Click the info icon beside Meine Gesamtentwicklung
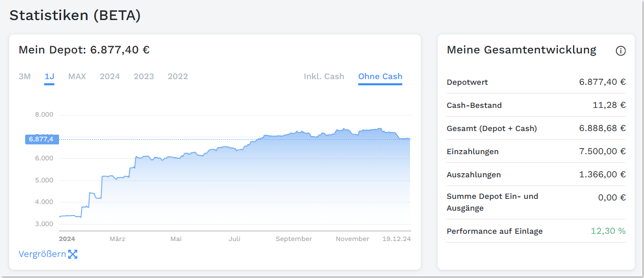Image resolution: width=644 pixels, height=278 pixels. 620,51
